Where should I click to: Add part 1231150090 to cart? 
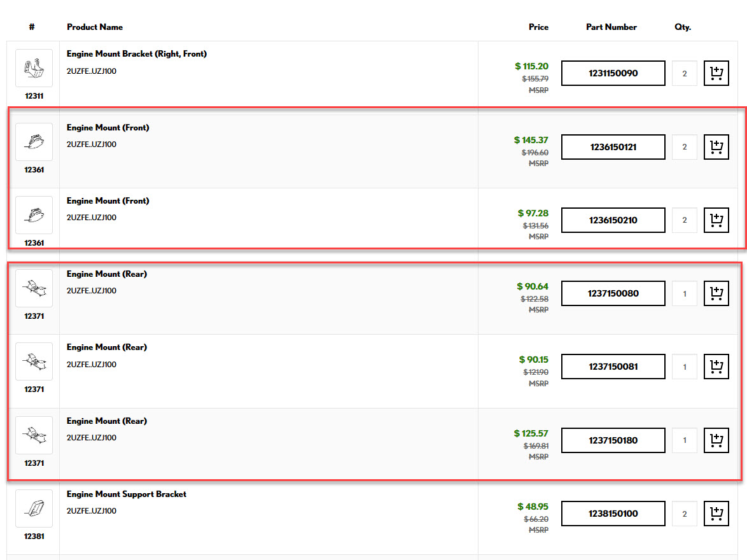pyautogui.click(x=716, y=74)
